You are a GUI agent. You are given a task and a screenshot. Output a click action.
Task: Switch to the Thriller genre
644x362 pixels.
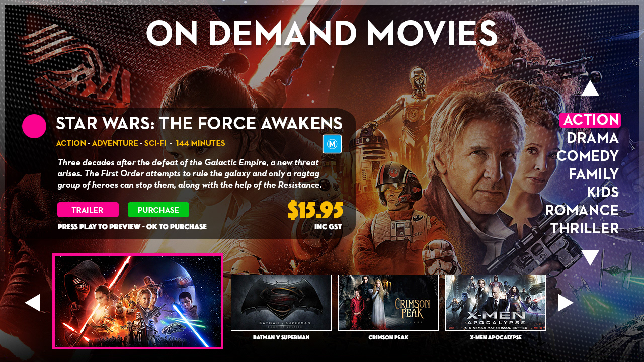585,228
